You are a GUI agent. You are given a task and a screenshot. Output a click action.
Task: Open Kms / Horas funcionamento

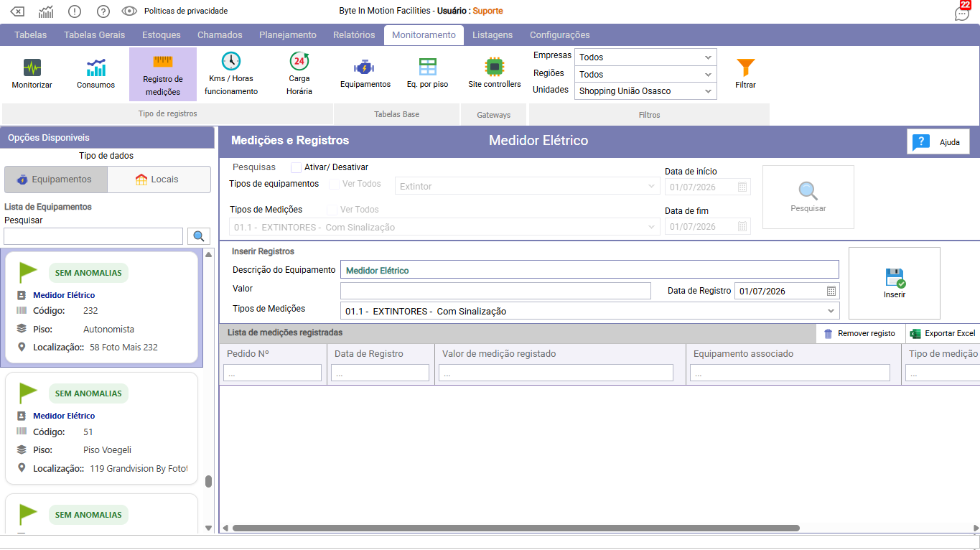231,74
